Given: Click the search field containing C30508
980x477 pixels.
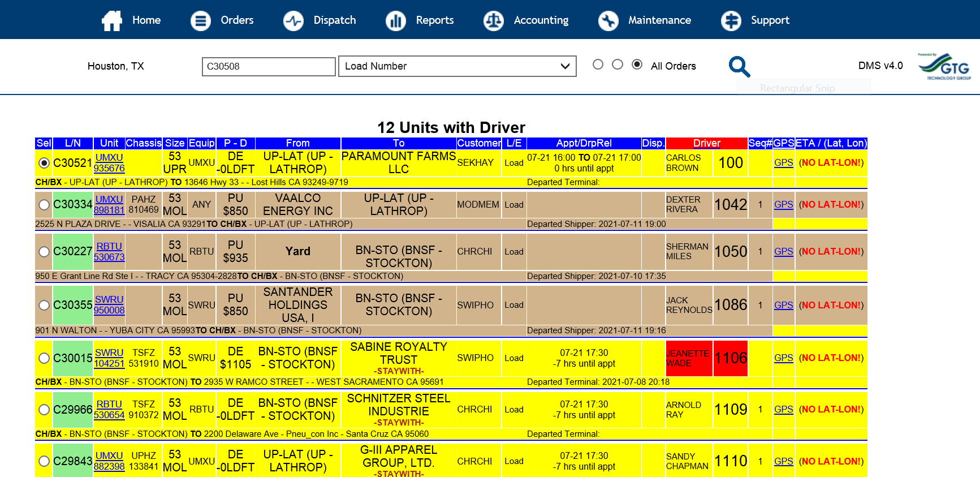Looking at the screenshot, I should pyautogui.click(x=269, y=66).
